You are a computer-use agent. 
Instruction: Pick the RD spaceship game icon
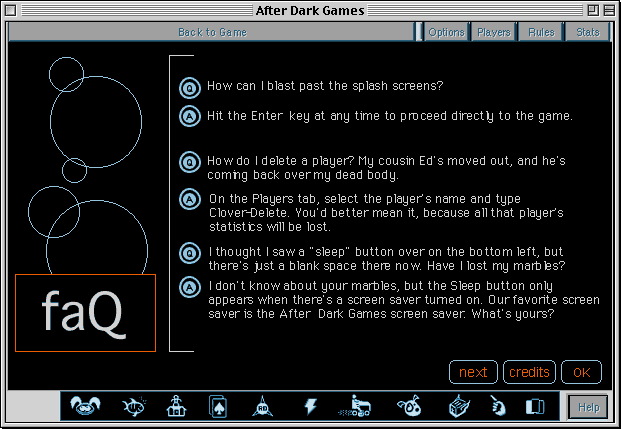pos(262,406)
